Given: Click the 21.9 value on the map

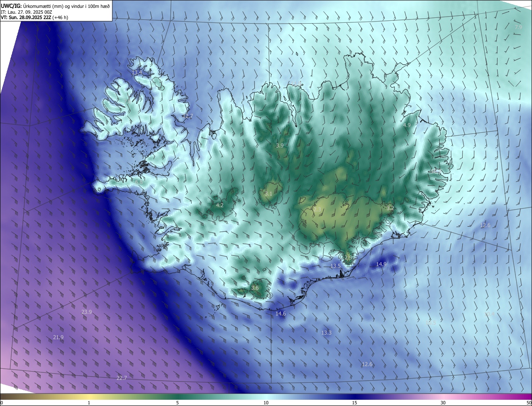Looking at the screenshot, I should click(x=59, y=337).
